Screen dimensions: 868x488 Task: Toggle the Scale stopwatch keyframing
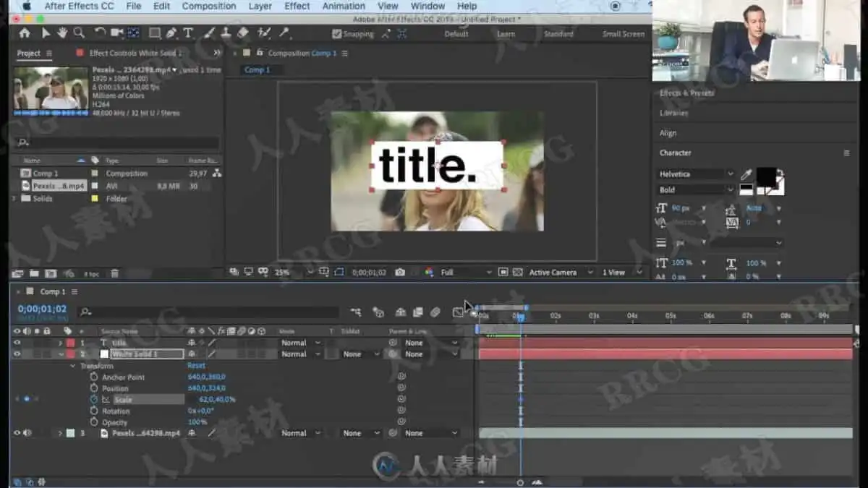click(94, 400)
